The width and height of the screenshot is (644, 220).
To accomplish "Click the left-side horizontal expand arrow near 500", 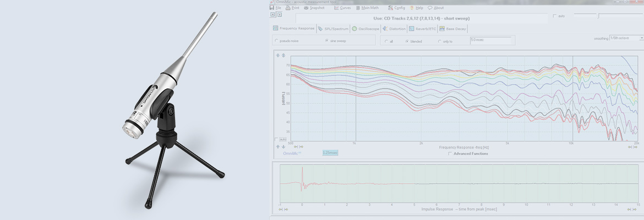I will pyautogui.click(x=301, y=146).
